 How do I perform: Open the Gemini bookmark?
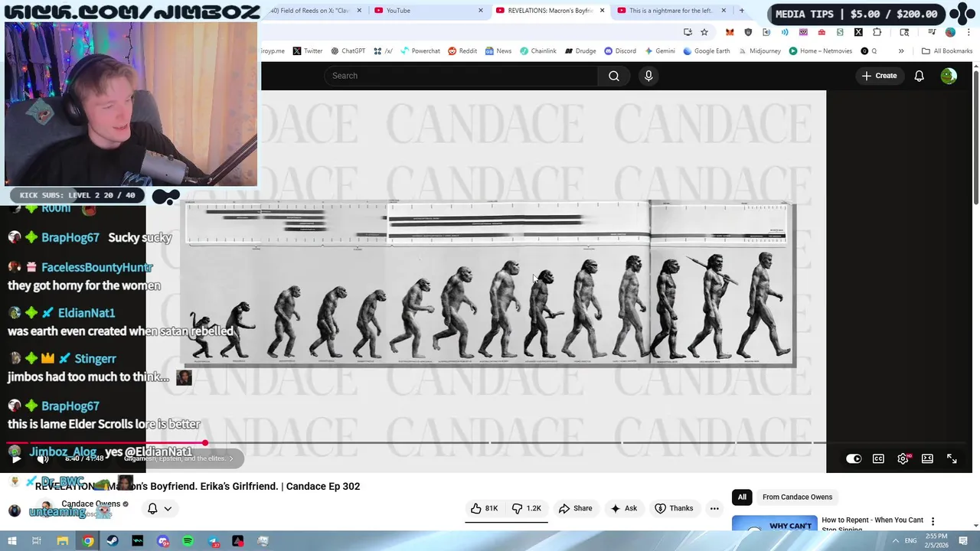coord(660,51)
